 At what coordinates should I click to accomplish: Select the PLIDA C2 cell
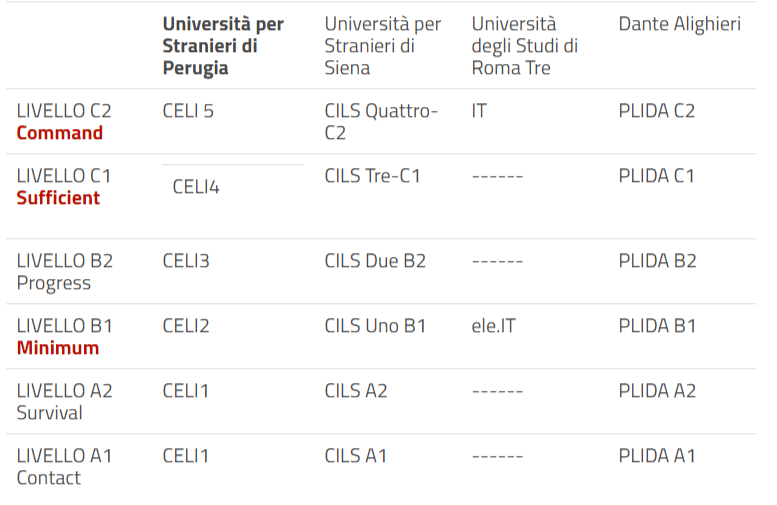coord(656,111)
